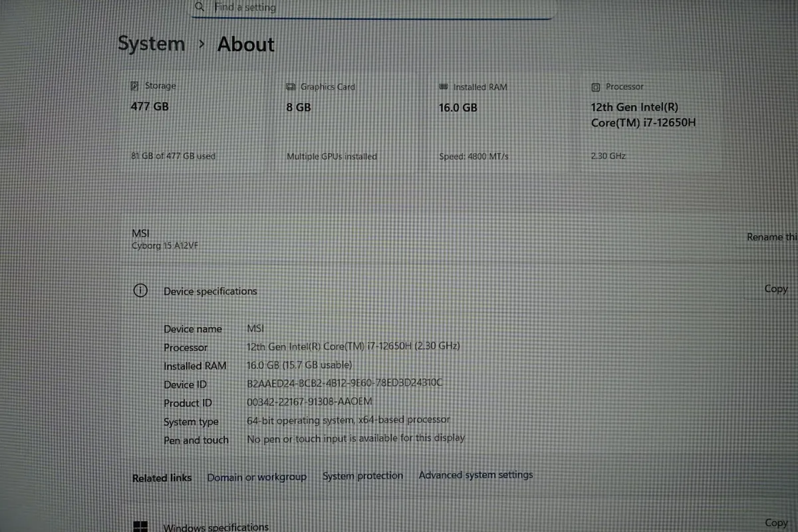Open the System protection link
This screenshot has height=532, width=798.
362,476
